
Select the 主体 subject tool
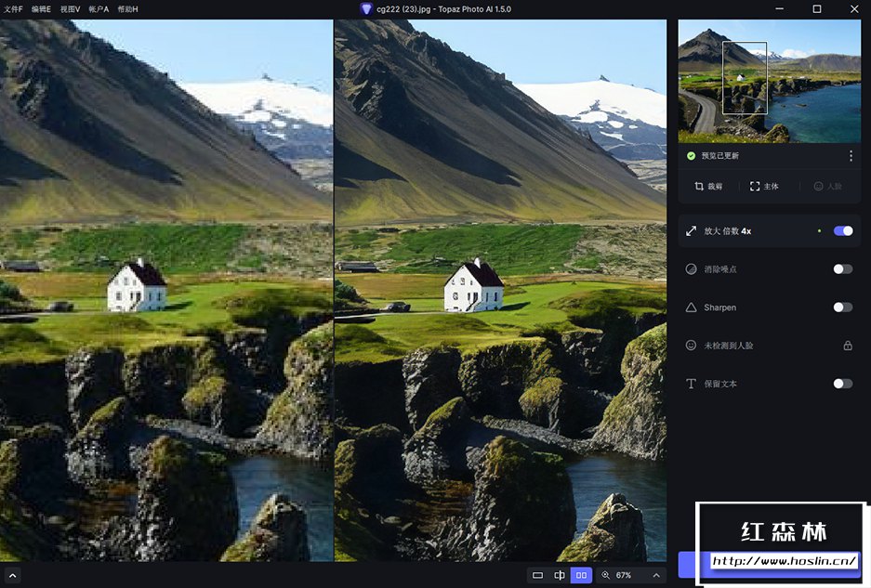764,187
